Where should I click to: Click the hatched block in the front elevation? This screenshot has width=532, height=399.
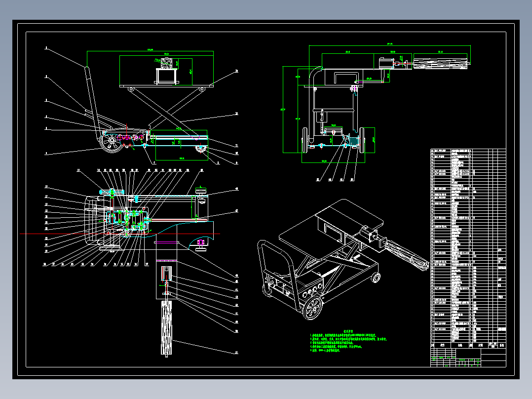(354, 141)
